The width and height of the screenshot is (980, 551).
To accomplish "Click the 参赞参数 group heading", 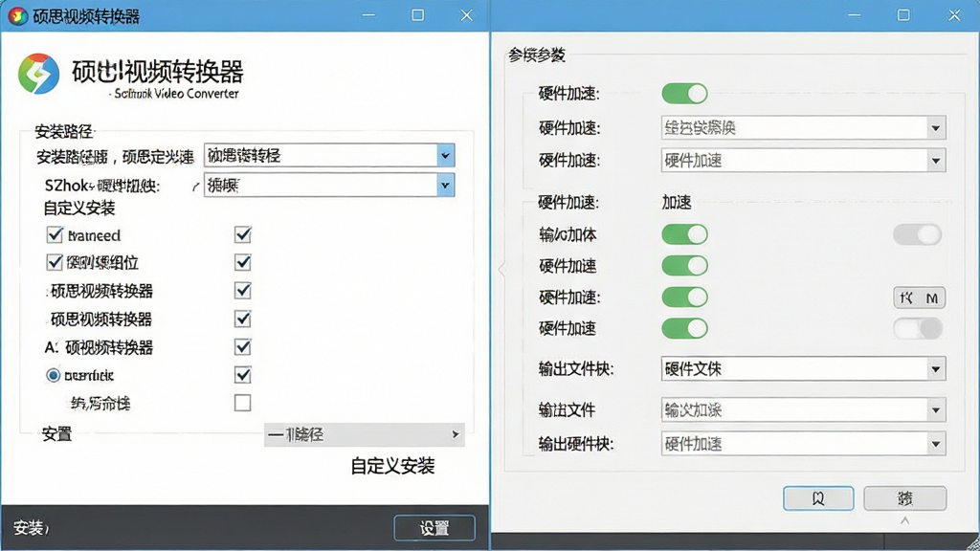I will (537, 55).
